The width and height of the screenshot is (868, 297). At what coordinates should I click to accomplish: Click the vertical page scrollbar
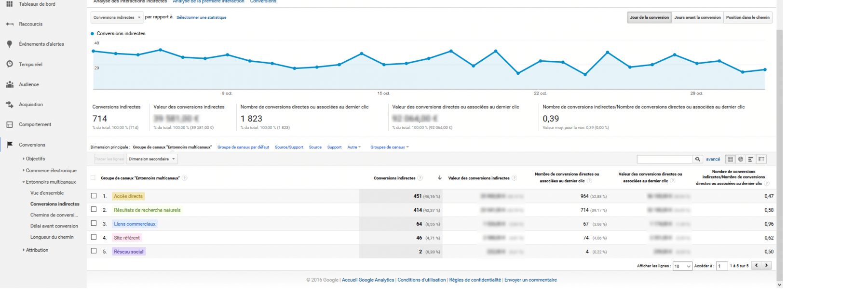pyautogui.click(x=779, y=154)
